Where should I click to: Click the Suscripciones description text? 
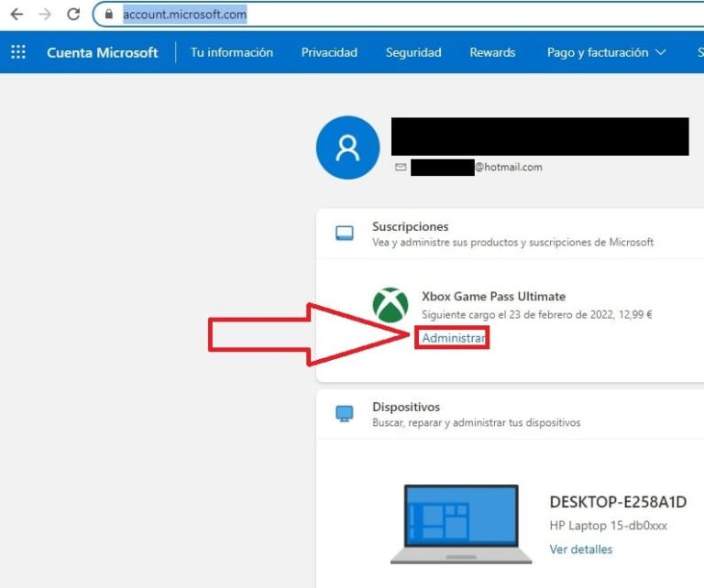tap(512, 242)
